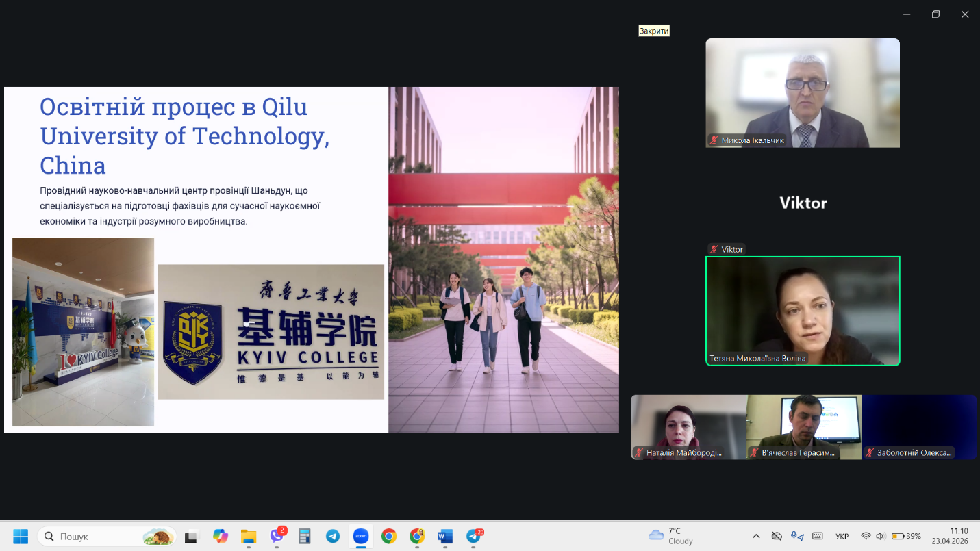Open the УКР input language switcher
Screen dimensions: 980x551
842,537
